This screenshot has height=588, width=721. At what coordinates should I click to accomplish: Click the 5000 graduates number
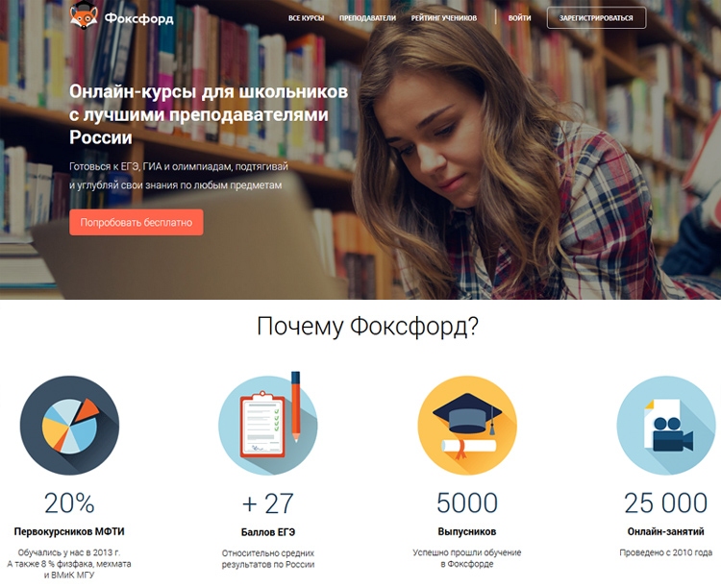click(x=466, y=502)
